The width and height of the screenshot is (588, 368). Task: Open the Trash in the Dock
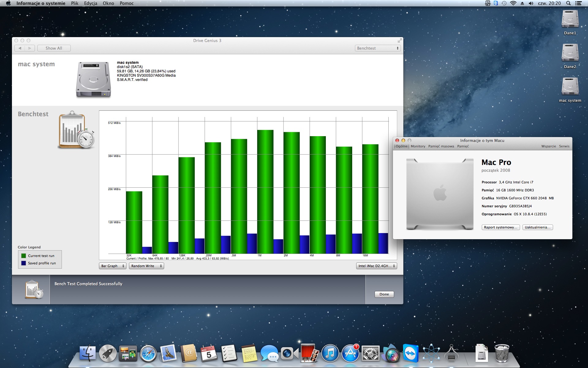502,354
